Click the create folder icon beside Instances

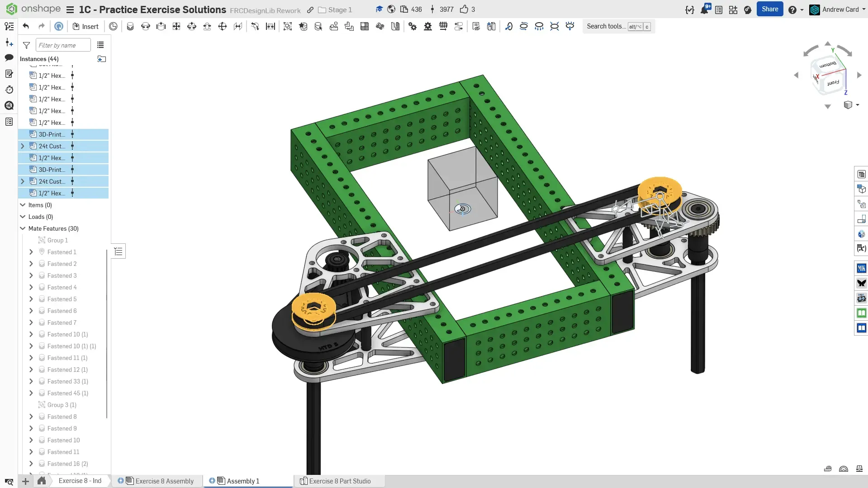pos(102,59)
